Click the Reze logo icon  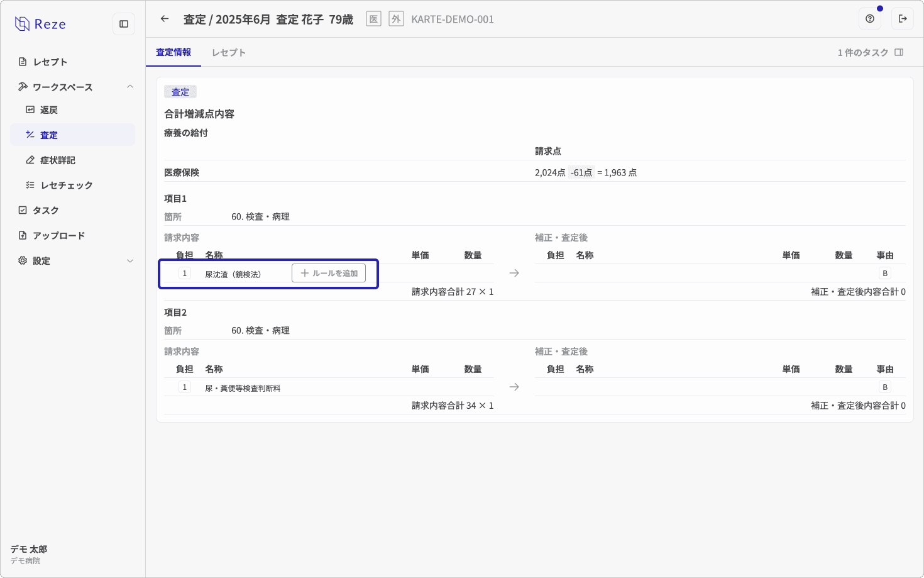23,24
